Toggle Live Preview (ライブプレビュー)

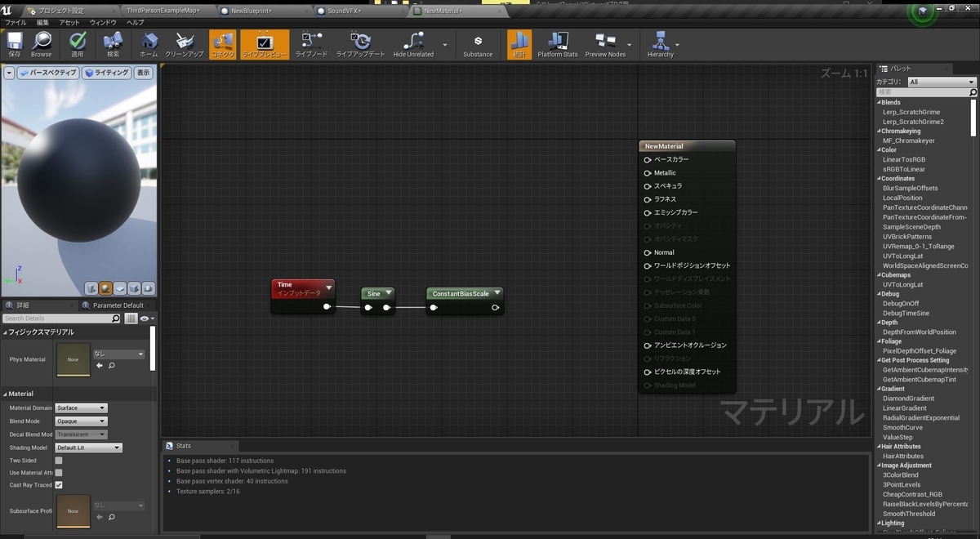click(265, 44)
